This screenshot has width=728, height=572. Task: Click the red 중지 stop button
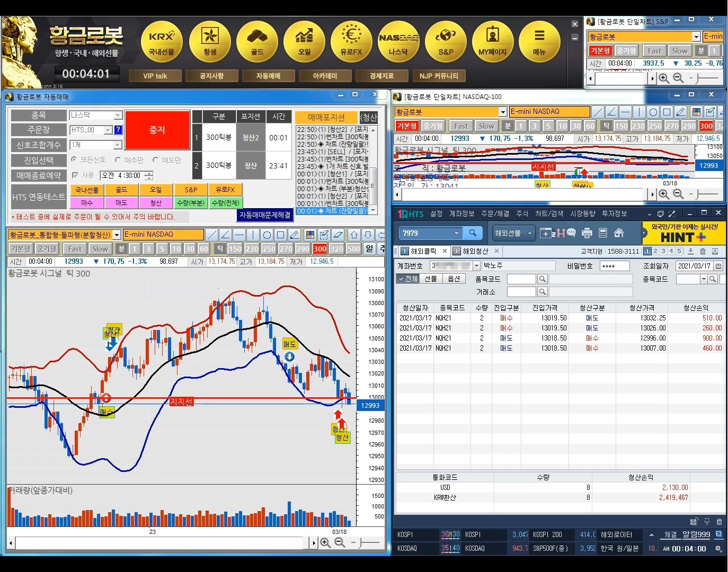point(157,130)
